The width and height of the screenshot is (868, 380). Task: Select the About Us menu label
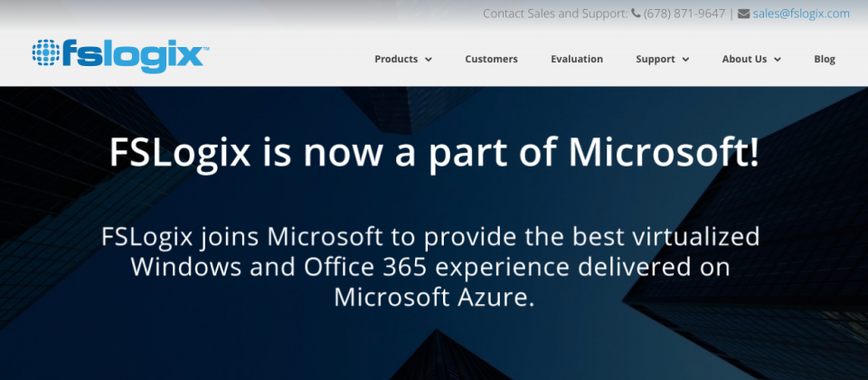(x=744, y=59)
